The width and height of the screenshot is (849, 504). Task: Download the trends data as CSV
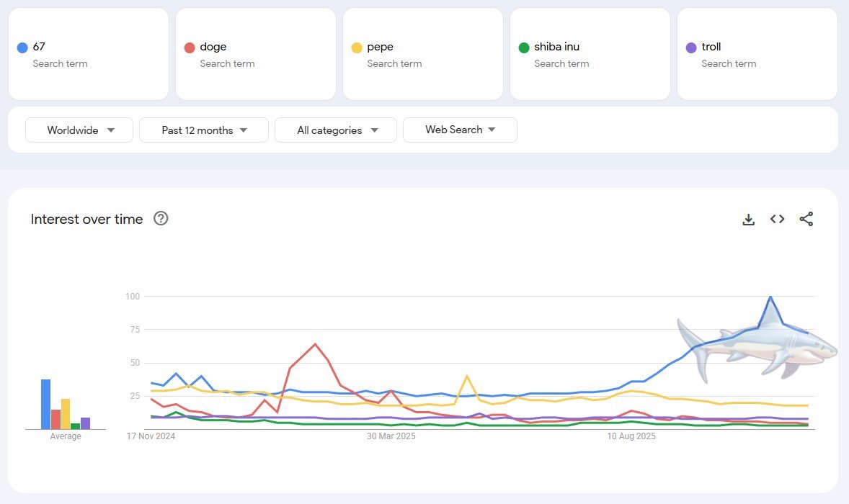click(x=748, y=219)
